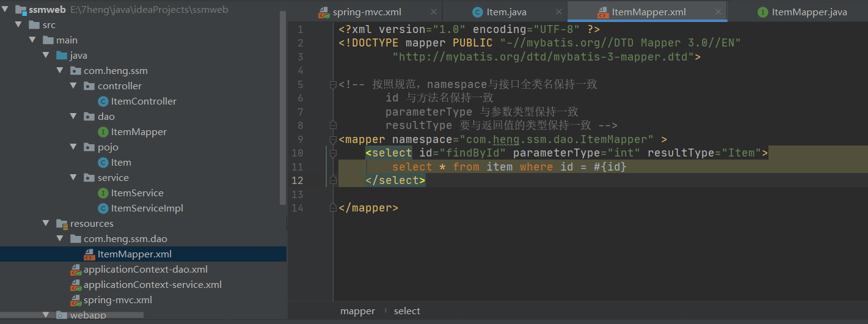Collapse the webapp folder arrow

pos(46,315)
